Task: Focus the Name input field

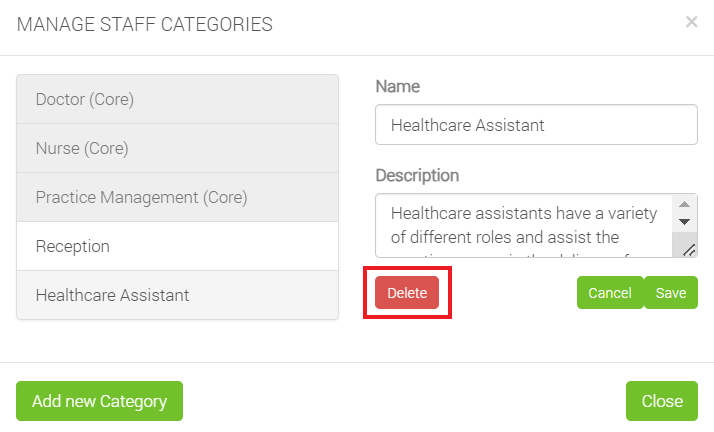Action: click(x=535, y=125)
